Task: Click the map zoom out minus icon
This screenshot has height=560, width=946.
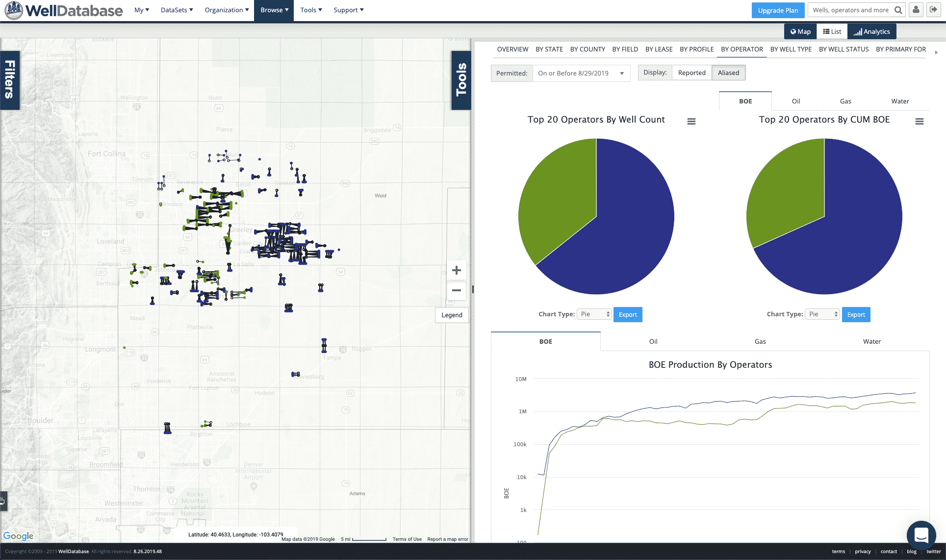Action: pyautogui.click(x=456, y=290)
